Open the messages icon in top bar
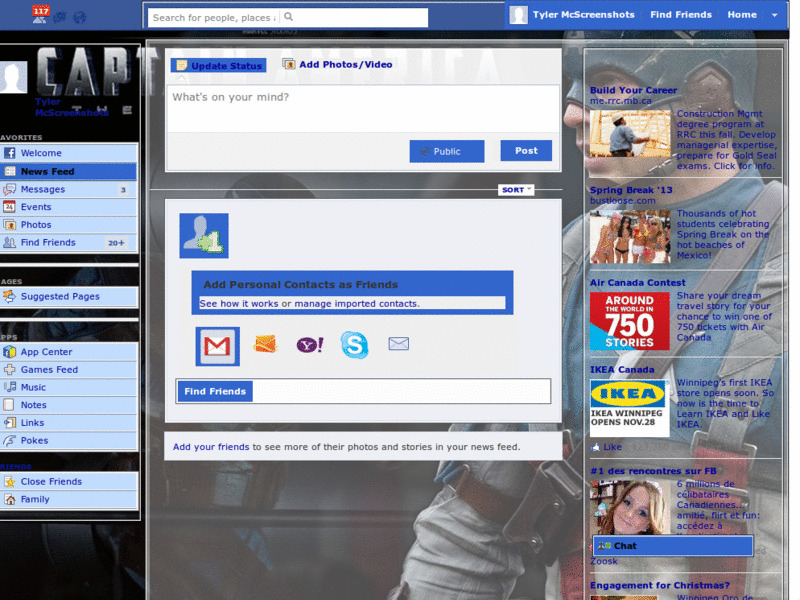This screenshot has width=800, height=600. (x=60, y=17)
